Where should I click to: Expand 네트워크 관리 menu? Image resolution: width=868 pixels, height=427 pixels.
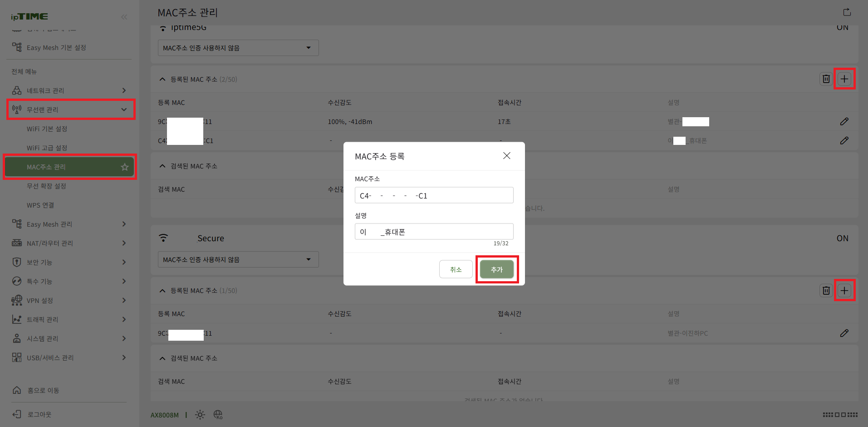tap(69, 90)
